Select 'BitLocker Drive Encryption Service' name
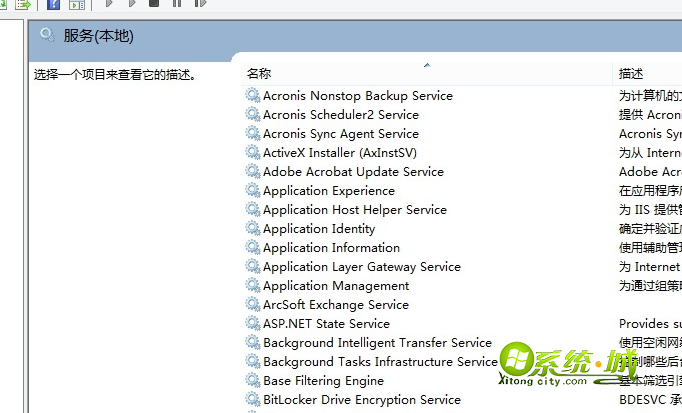 click(x=362, y=400)
